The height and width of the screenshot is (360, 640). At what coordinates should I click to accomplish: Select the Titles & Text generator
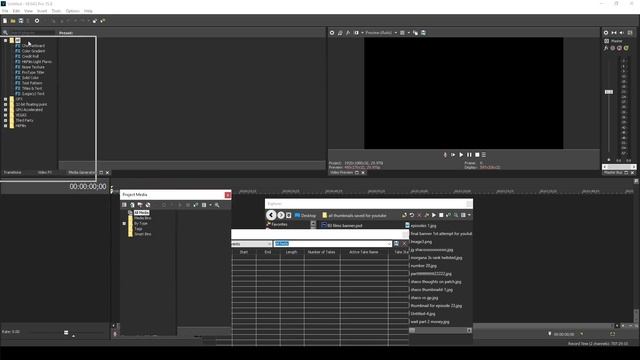coord(32,88)
